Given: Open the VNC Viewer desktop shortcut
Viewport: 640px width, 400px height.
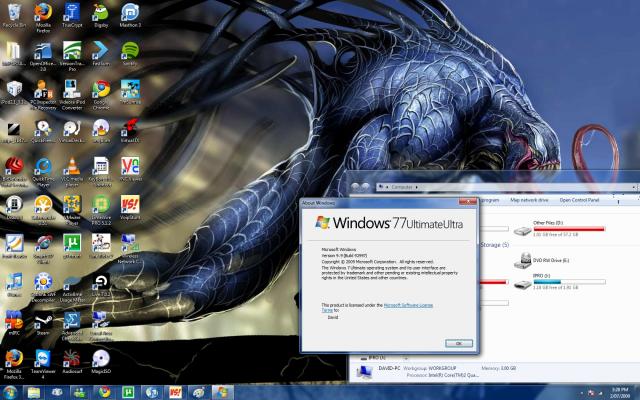Looking at the screenshot, I should click(x=130, y=169).
